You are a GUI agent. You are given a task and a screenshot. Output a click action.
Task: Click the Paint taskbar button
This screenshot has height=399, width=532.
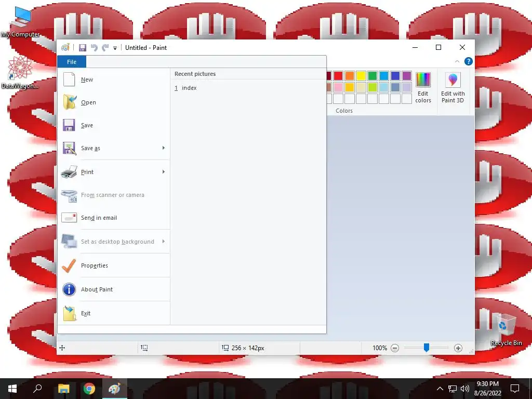(x=114, y=389)
